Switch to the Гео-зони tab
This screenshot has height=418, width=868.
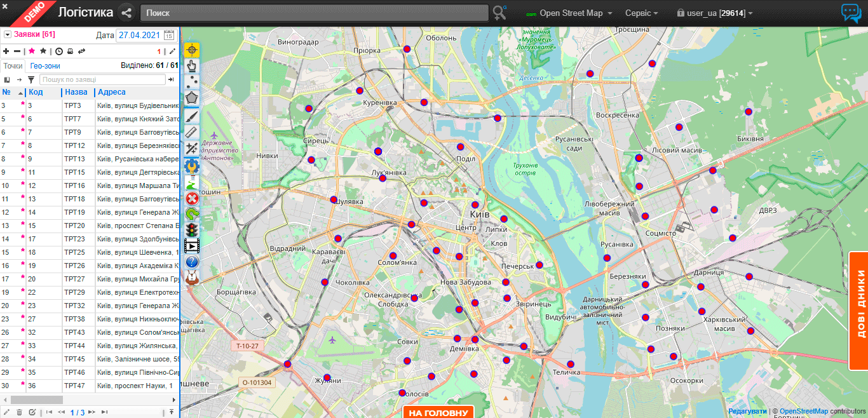pos(45,65)
